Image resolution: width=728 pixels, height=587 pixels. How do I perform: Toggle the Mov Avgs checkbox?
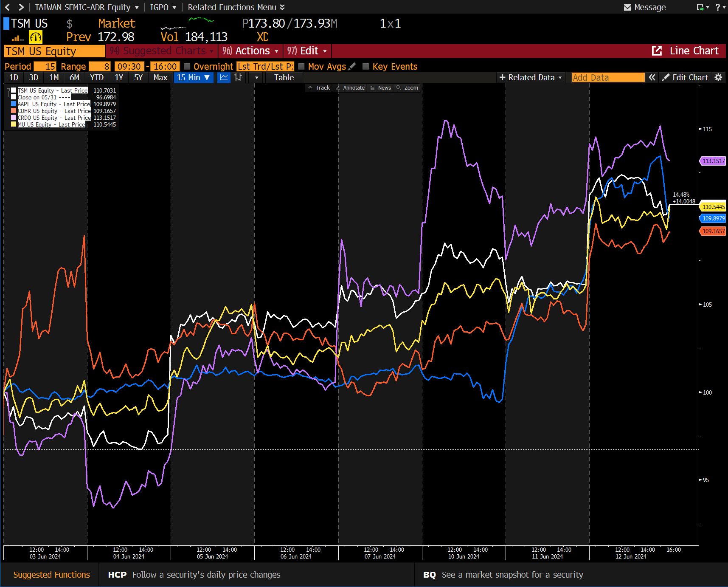(301, 66)
